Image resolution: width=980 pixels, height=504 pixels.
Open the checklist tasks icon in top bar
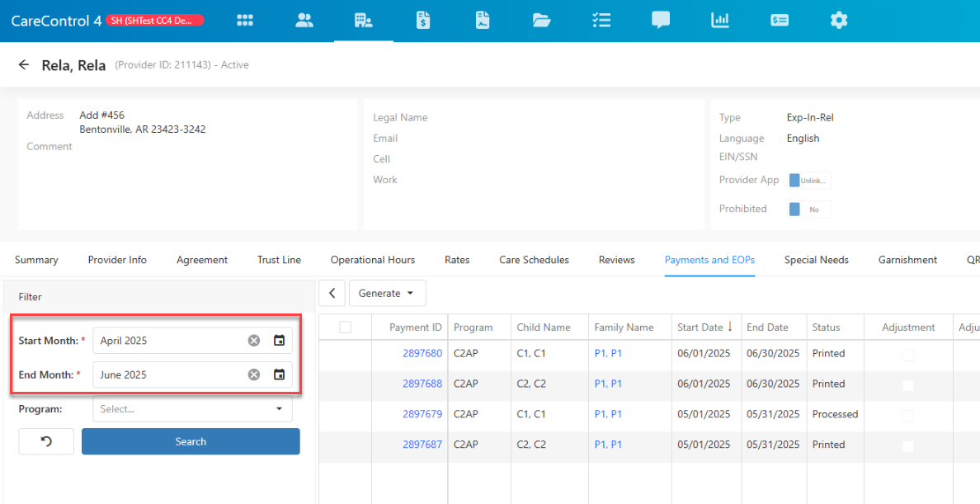(601, 21)
